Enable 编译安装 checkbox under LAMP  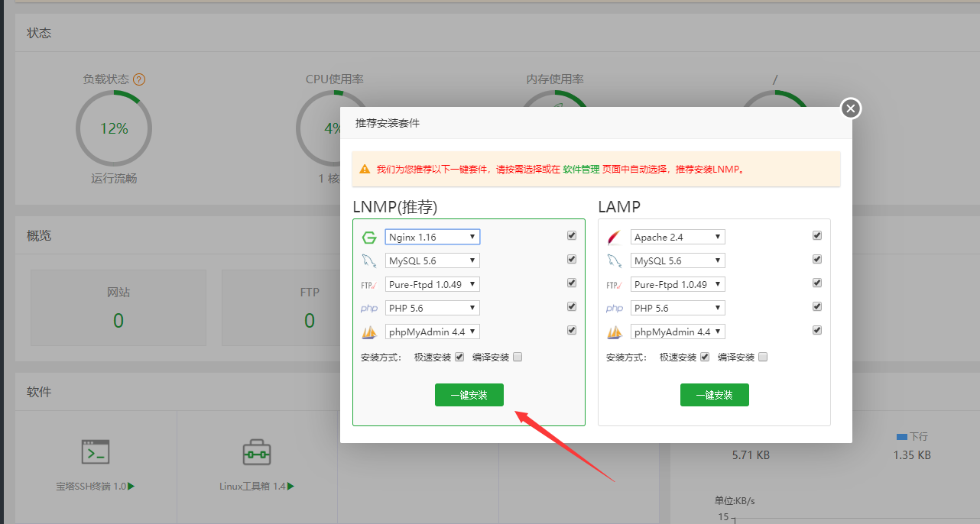(x=763, y=357)
